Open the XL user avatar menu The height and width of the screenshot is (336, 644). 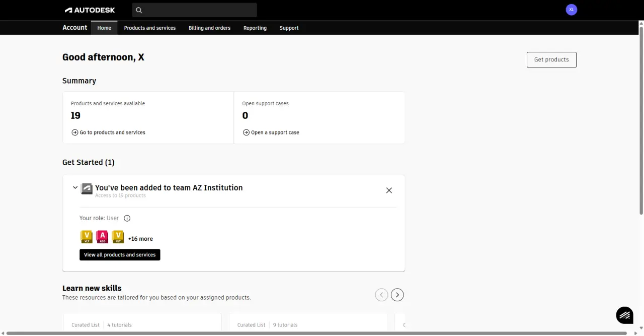click(x=571, y=10)
